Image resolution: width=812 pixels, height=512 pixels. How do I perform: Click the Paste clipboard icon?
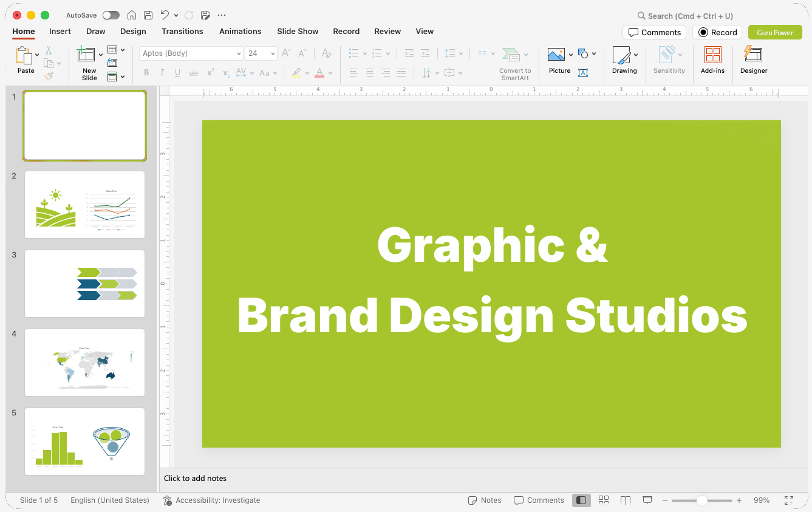point(24,56)
